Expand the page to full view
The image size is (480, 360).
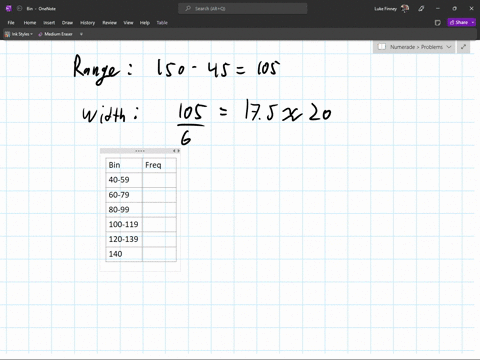(463, 47)
